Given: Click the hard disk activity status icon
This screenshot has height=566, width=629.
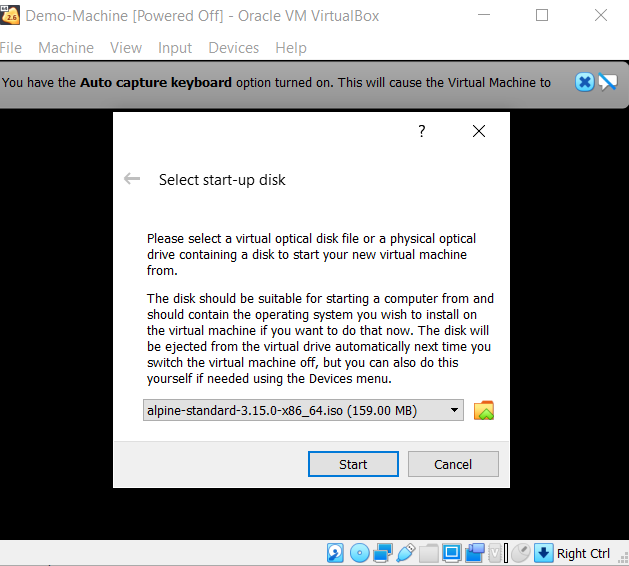Looking at the screenshot, I should tap(335, 553).
